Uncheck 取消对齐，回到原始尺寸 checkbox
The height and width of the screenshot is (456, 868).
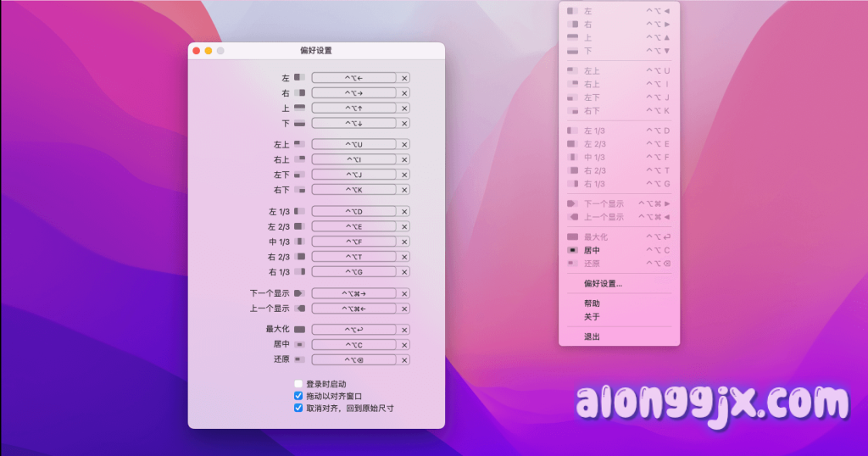[x=298, y=408]
